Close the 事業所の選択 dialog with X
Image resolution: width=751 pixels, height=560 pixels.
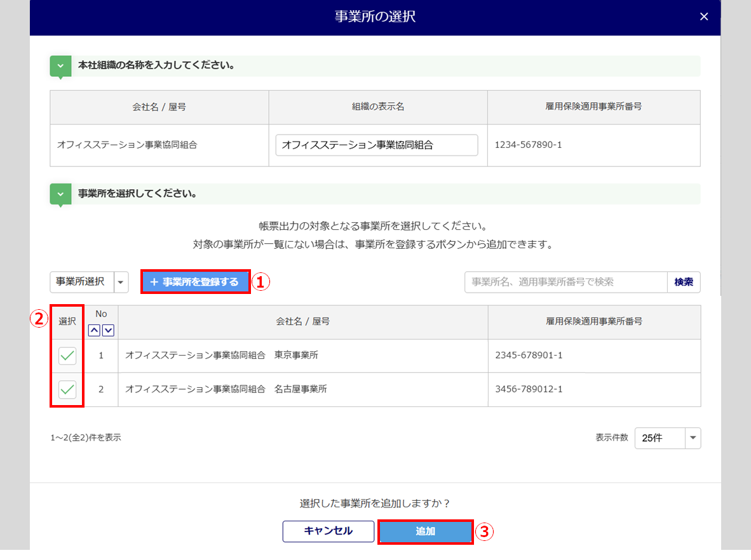703,17
